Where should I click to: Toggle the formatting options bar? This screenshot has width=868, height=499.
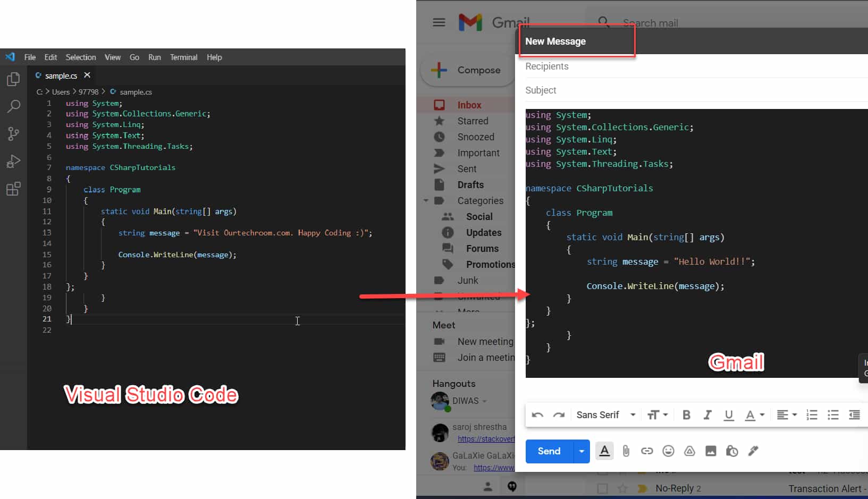(604, 451)
